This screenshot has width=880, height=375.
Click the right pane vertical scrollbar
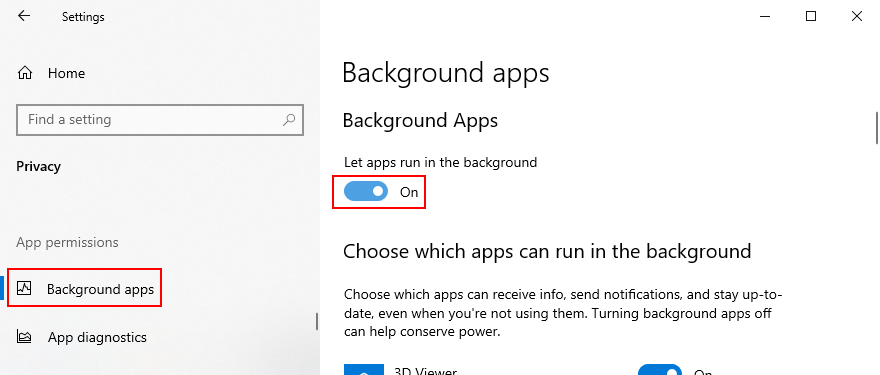point(877,128)
